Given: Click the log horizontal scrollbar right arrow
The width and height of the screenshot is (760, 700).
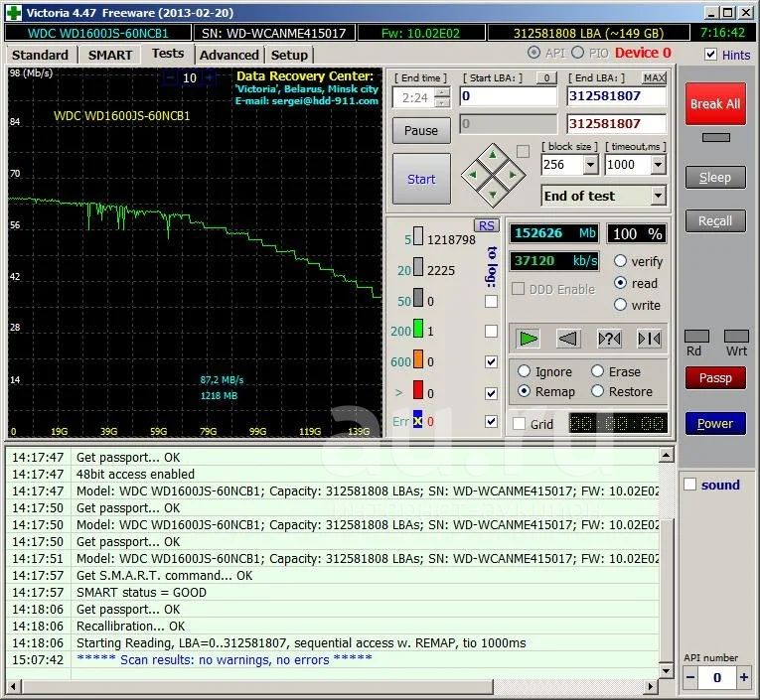Looking at the screenshot, I should (x=651, y=686).
